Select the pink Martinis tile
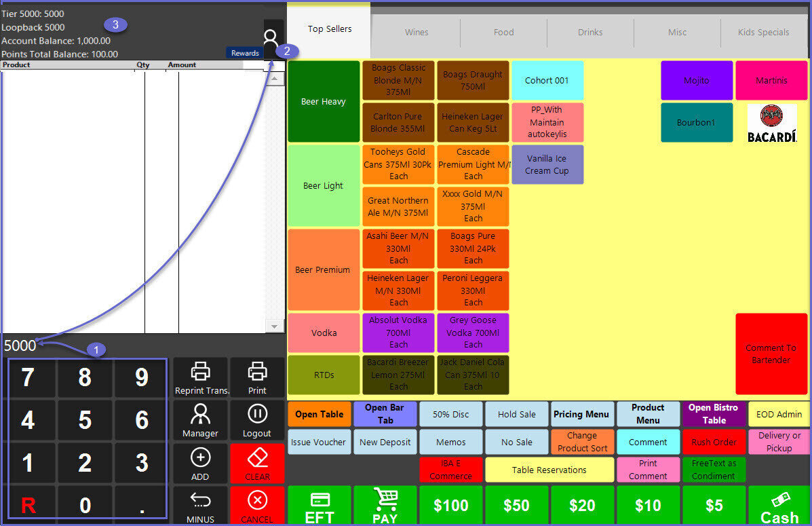This screenshot has height=526, width=812. tap(771, 80)
